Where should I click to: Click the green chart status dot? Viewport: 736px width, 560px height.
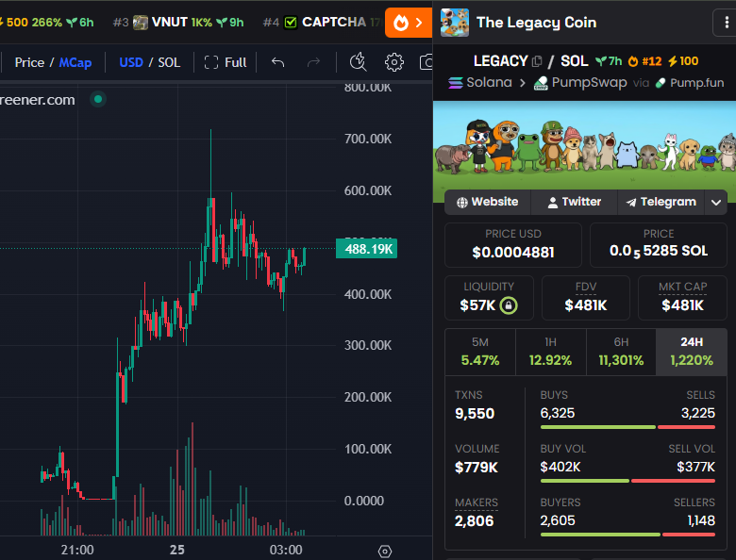tap(98, 99)
